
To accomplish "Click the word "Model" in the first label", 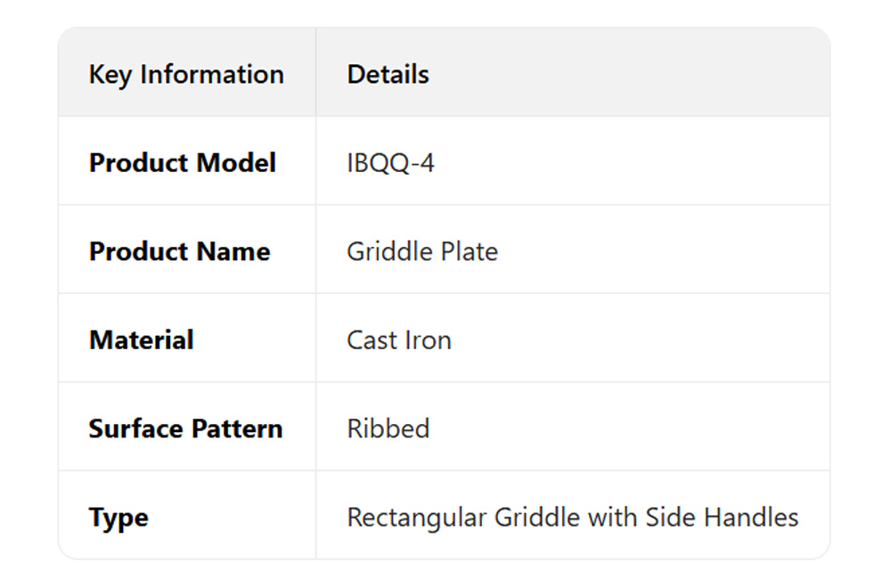I will (235, 163).
